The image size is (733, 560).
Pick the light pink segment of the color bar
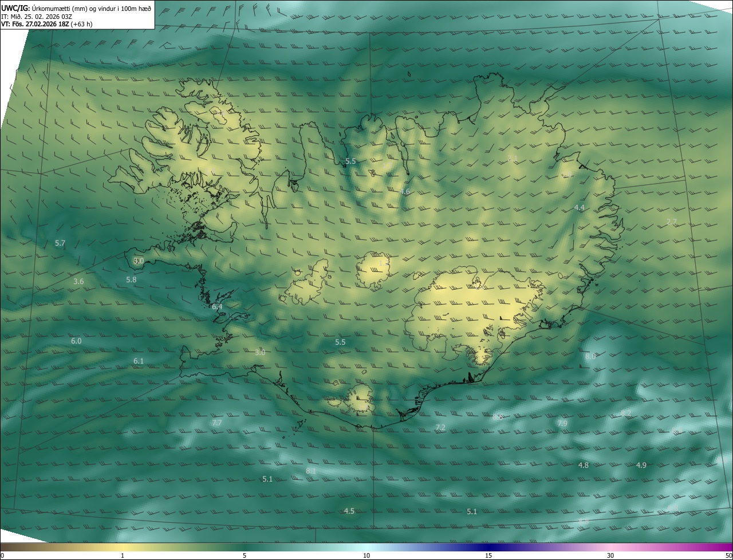pyautogui.click(x=610, y=547)
